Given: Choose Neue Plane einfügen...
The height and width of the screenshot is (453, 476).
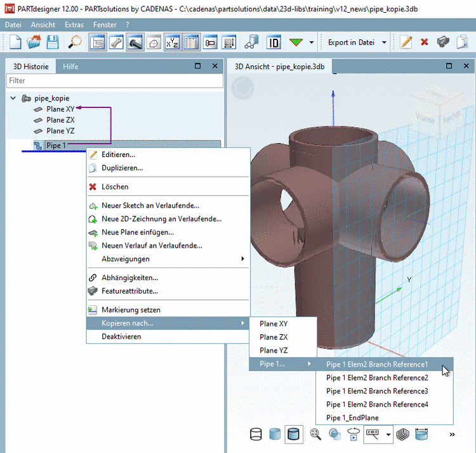Looking at the screenshot, I should tap(168, 233).
